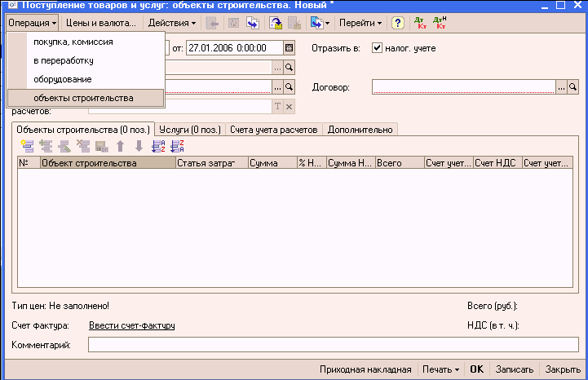Choose 'оборудование' operation menu entry
588x380 pixels.
pyautogui.click(x=62, y=79)
